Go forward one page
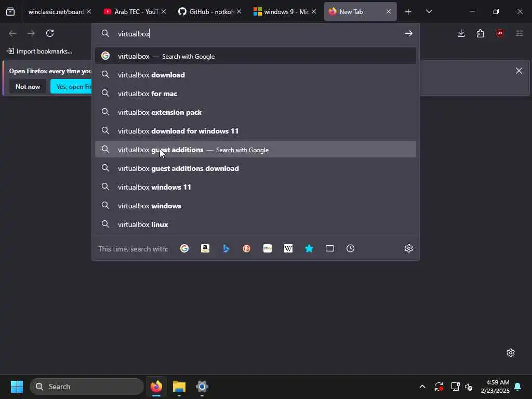This screenshot has height=399, width=532. click(31, 33)
